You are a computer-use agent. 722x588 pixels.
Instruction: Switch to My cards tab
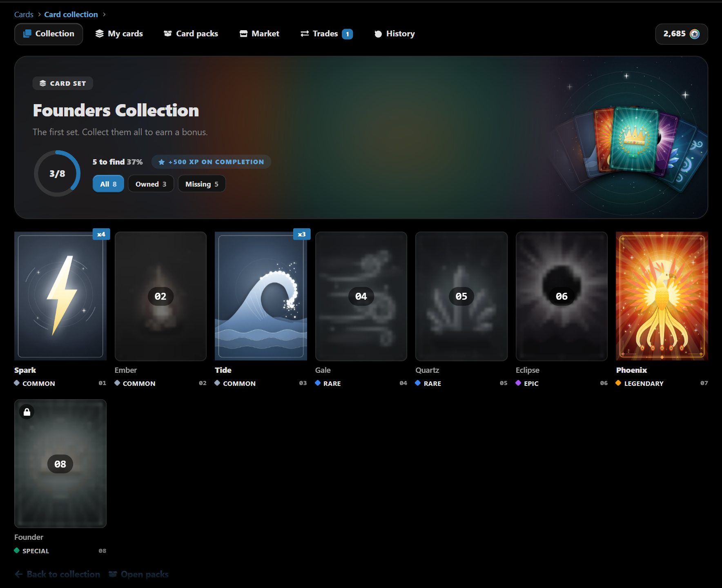119,34
